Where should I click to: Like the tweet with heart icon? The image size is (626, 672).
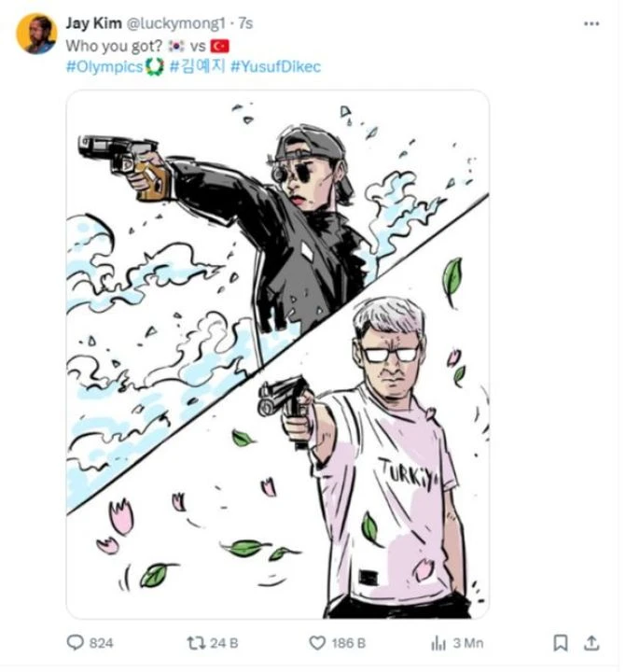(320, 642)
